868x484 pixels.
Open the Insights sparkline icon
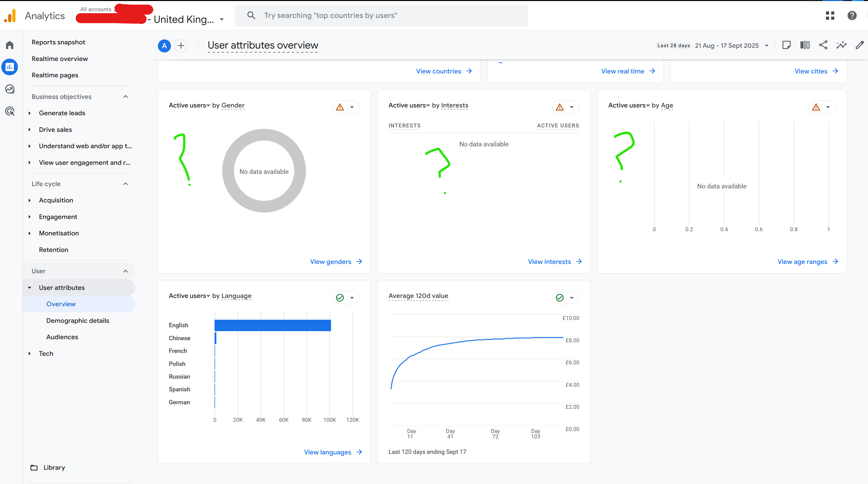click(x=841, y=45)
